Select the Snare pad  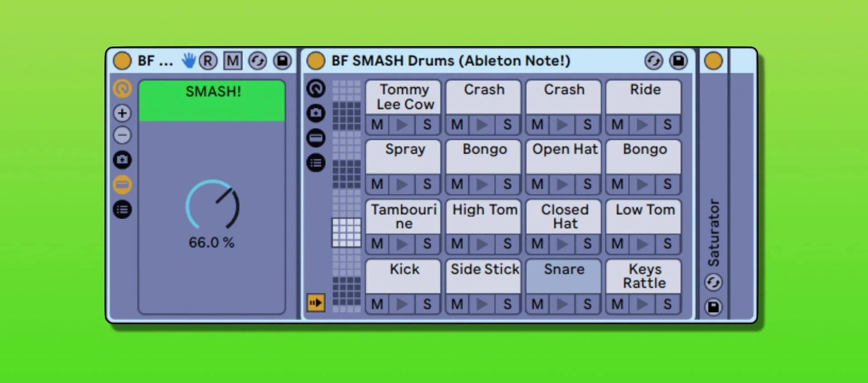point(564,276)
